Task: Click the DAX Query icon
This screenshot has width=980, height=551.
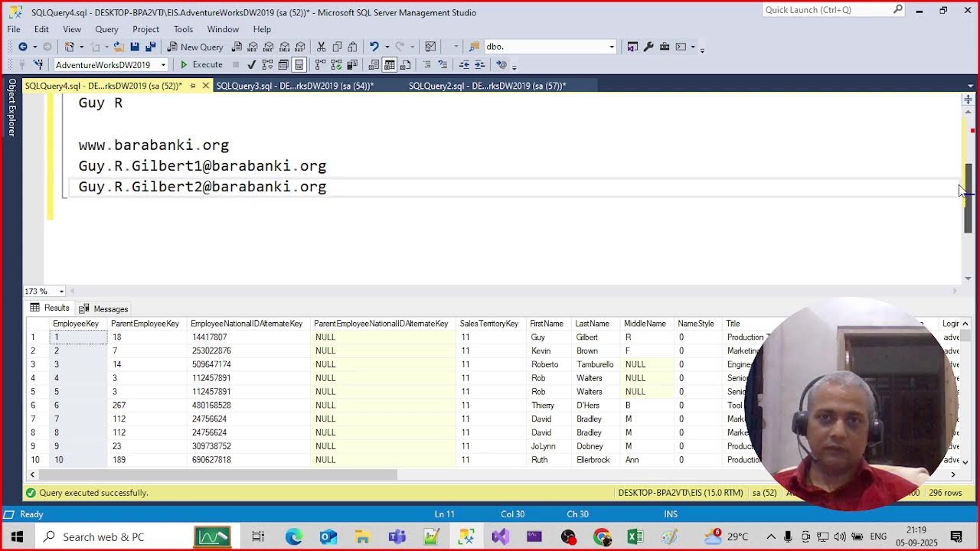Action: (x=299, y=47)
